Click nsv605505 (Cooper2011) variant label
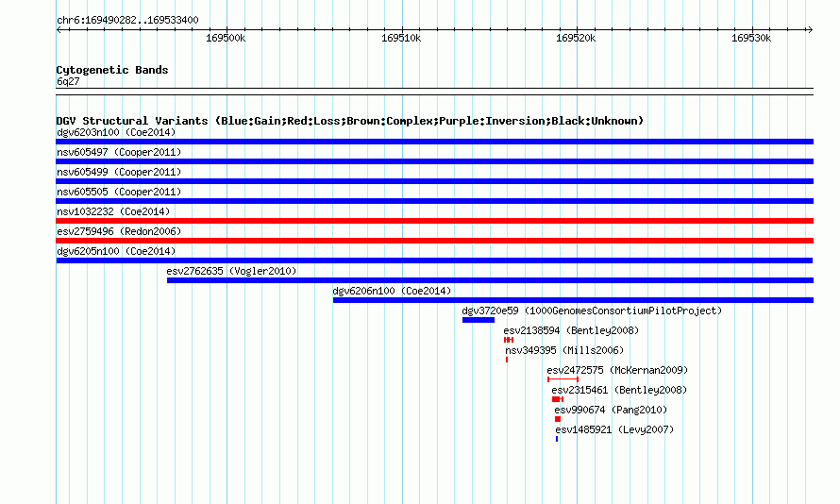840x504 pixels. (119, 192)
